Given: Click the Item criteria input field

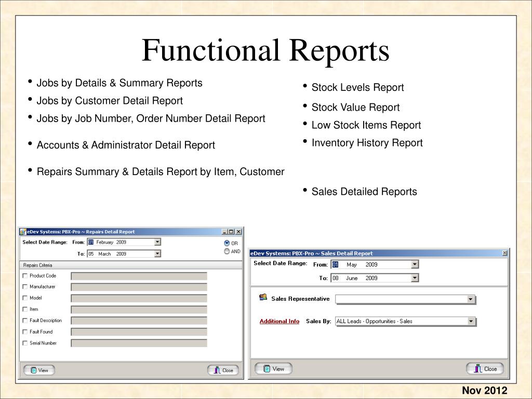Looking at the screenshot, I should coord(139,310).
